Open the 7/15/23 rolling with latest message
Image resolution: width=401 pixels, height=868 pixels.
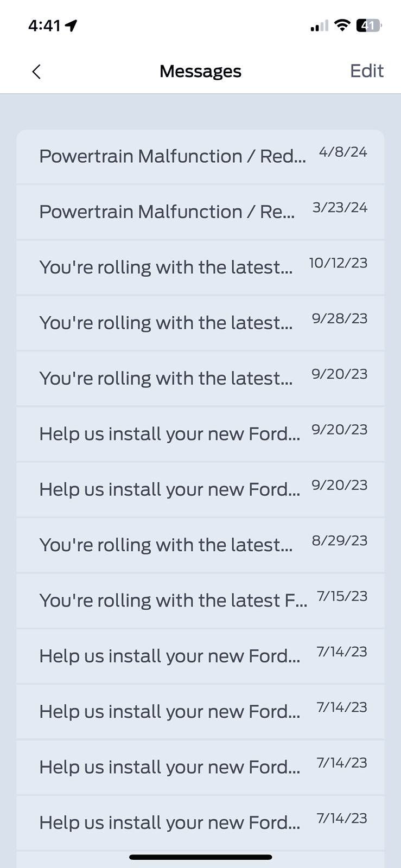click(173, 601)
